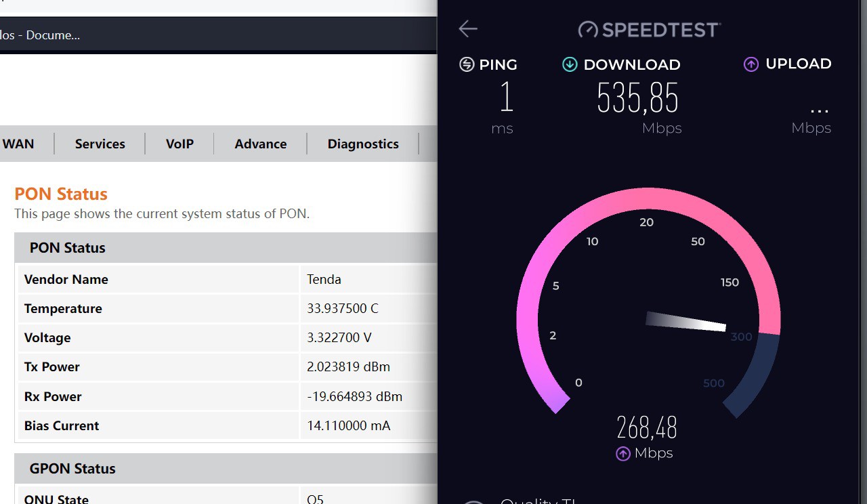The height and width of the screenshot is (504, 867).
Task: Select the Rx Power value -19.664893 dBm
Action: pyautogui.click(x=354, y=396)
